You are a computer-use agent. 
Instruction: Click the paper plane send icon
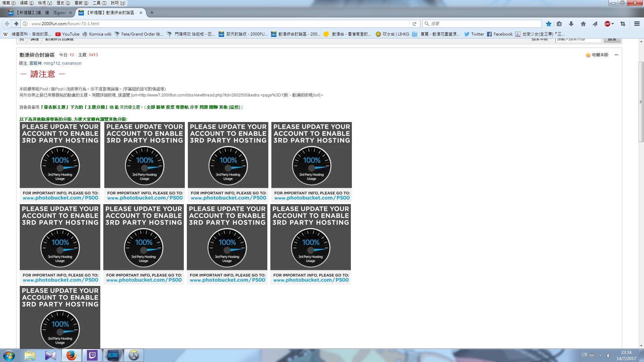[x=595, y=24]
